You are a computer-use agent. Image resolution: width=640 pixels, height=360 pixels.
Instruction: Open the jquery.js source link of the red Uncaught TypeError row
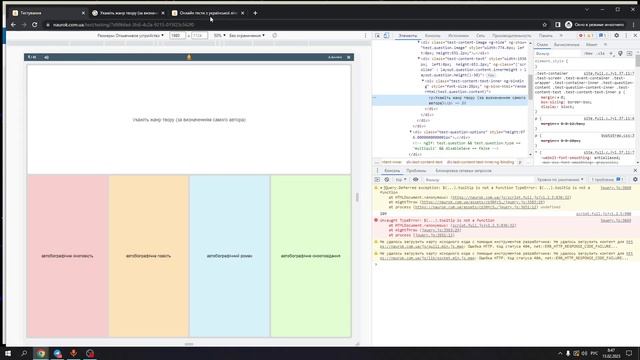[616, 220]
